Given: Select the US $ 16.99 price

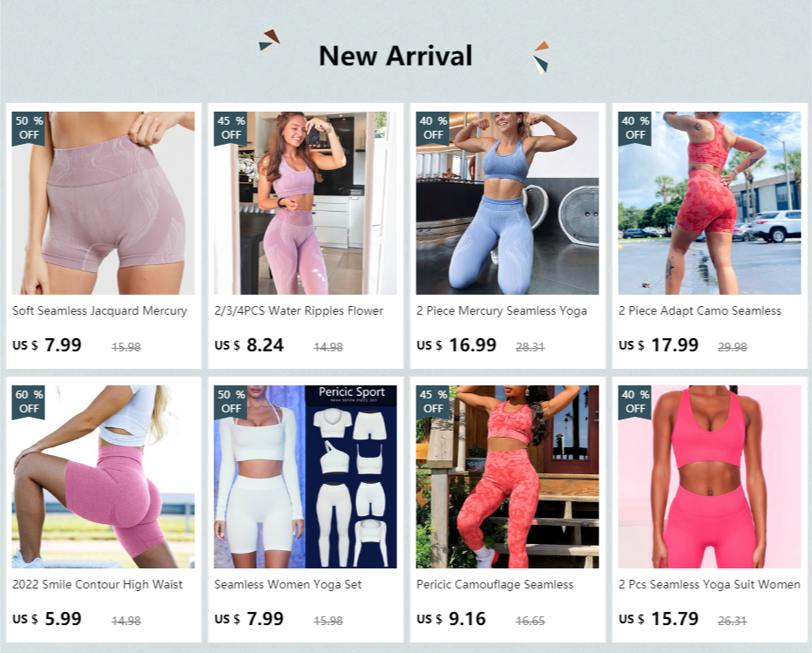Looking at the screenshot, I should pos(457,345).
